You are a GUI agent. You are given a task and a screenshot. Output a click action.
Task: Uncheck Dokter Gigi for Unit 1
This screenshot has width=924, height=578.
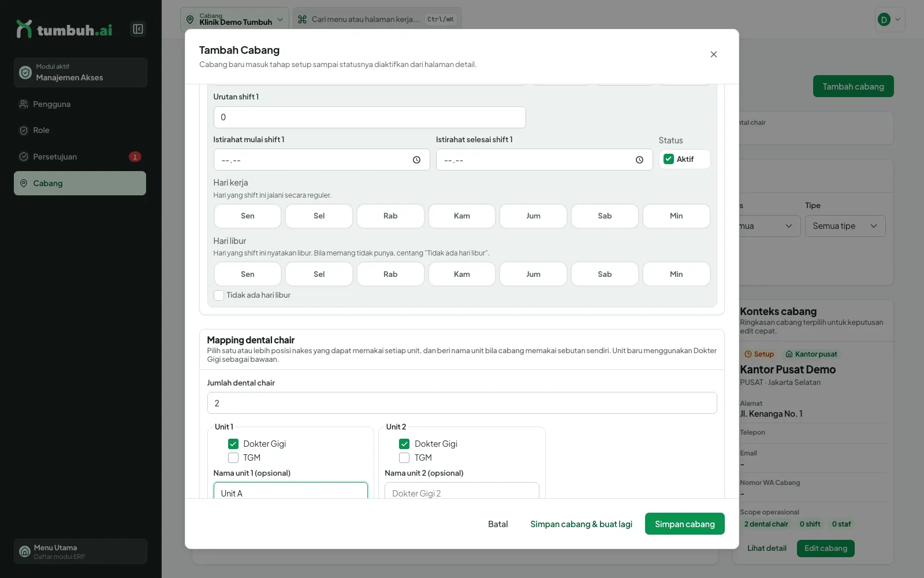click(x=233, y=444)
